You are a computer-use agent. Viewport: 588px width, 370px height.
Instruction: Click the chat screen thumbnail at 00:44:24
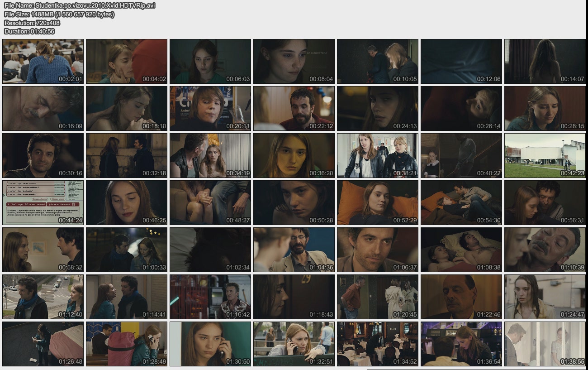point(43,202)
